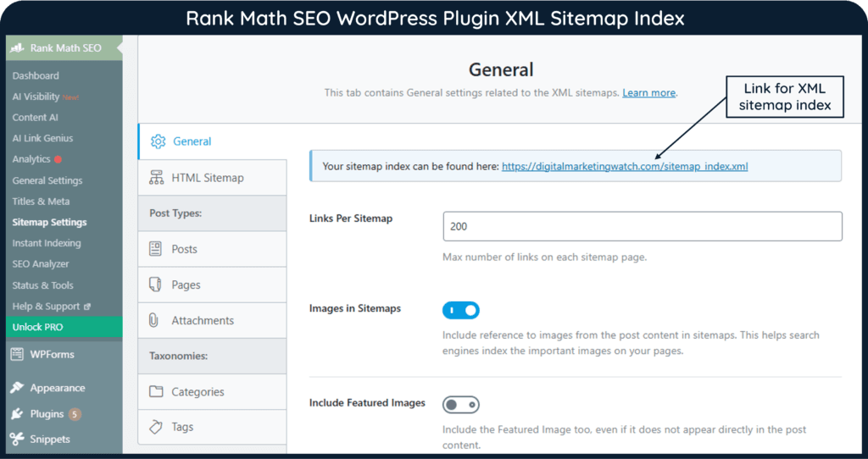Click the Include Featured Images label
Viewport: 868px width, 459px height.
[367, 403]
